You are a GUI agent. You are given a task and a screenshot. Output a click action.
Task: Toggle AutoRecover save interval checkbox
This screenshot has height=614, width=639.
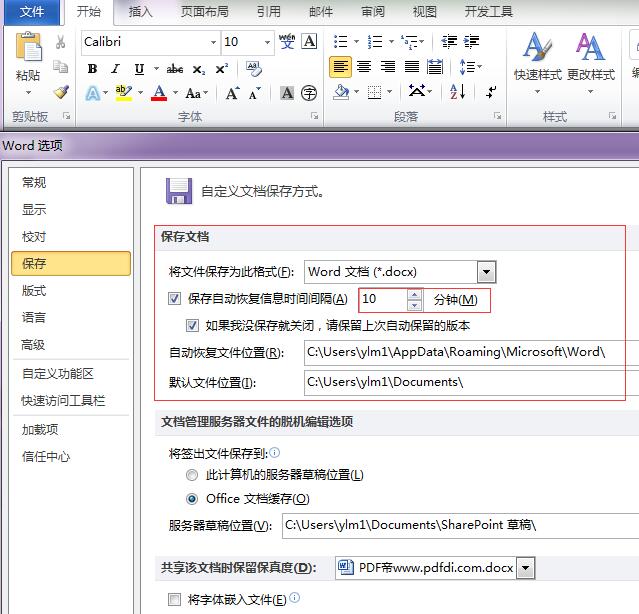pos(174,299)
